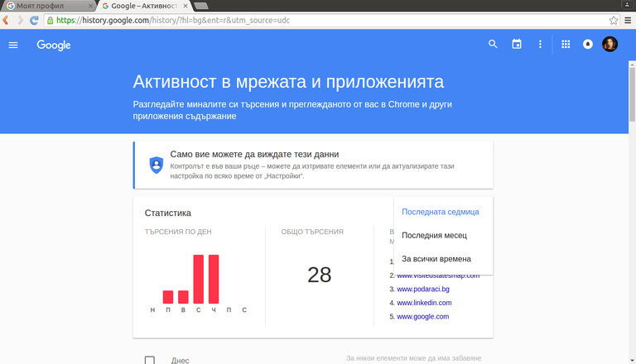Click the search magnifier icon
636x364 pixels.
493,45
